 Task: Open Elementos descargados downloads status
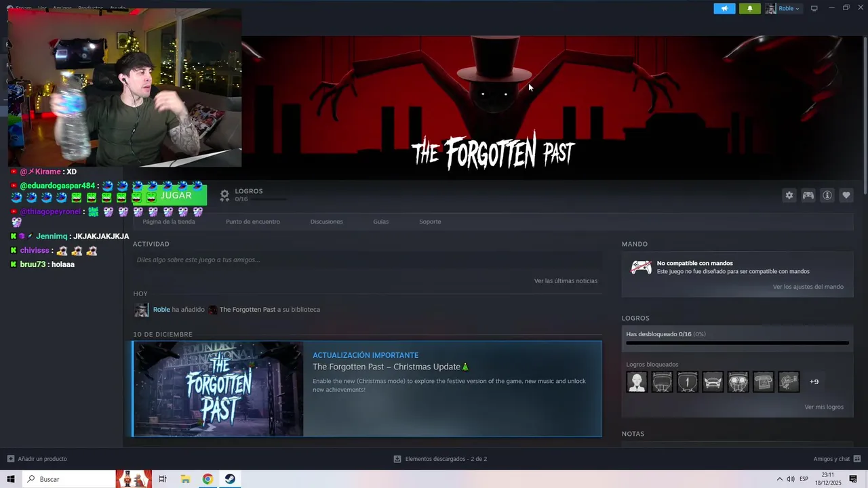(440, 459)
